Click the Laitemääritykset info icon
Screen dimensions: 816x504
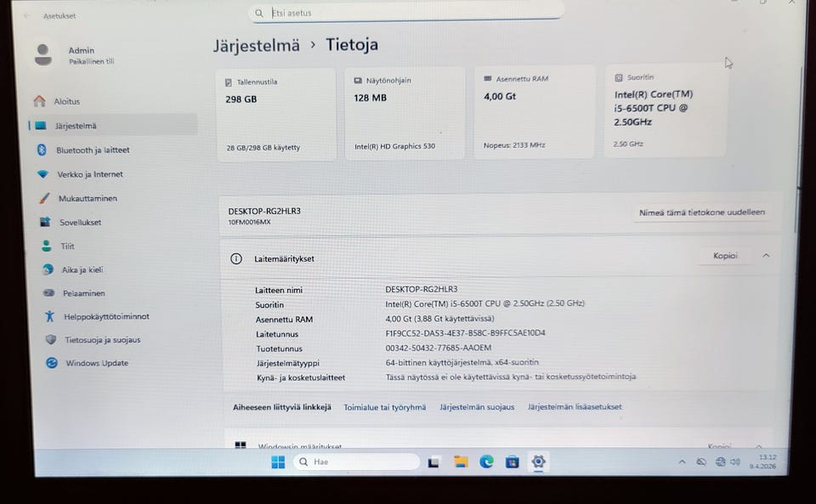click(x=236, y=258)
